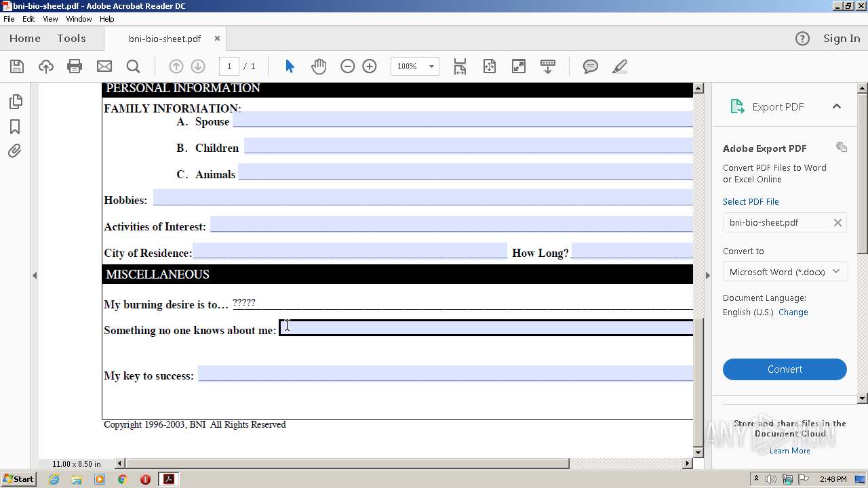Open Page Thumbnails panel
868x488 pixels.
15,102
